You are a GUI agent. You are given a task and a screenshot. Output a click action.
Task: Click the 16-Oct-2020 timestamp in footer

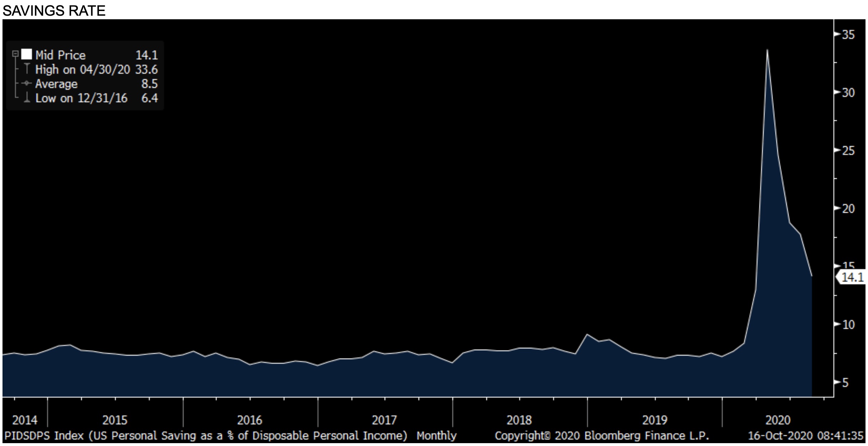805,436
